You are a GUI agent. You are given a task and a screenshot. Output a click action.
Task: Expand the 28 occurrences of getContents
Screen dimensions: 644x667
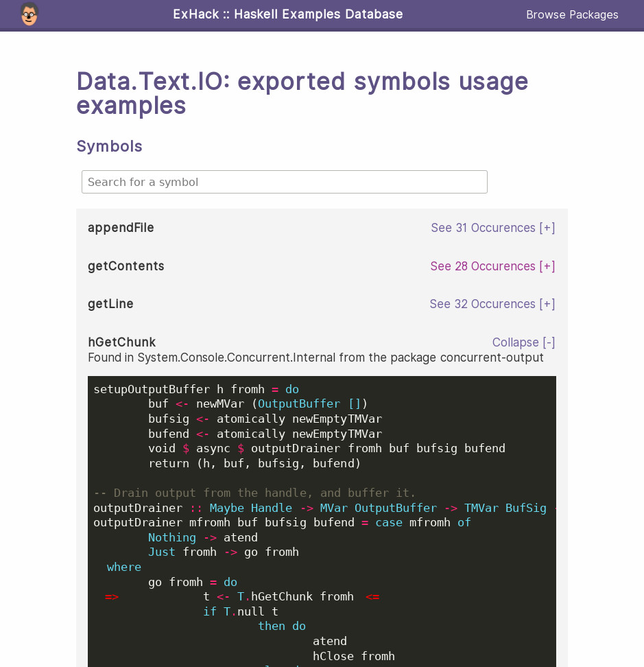492,266
